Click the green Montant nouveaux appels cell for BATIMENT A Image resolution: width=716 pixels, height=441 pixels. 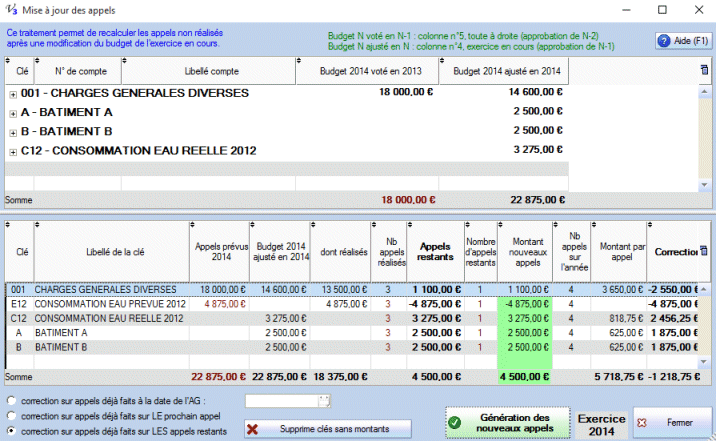tap(522, 332)
